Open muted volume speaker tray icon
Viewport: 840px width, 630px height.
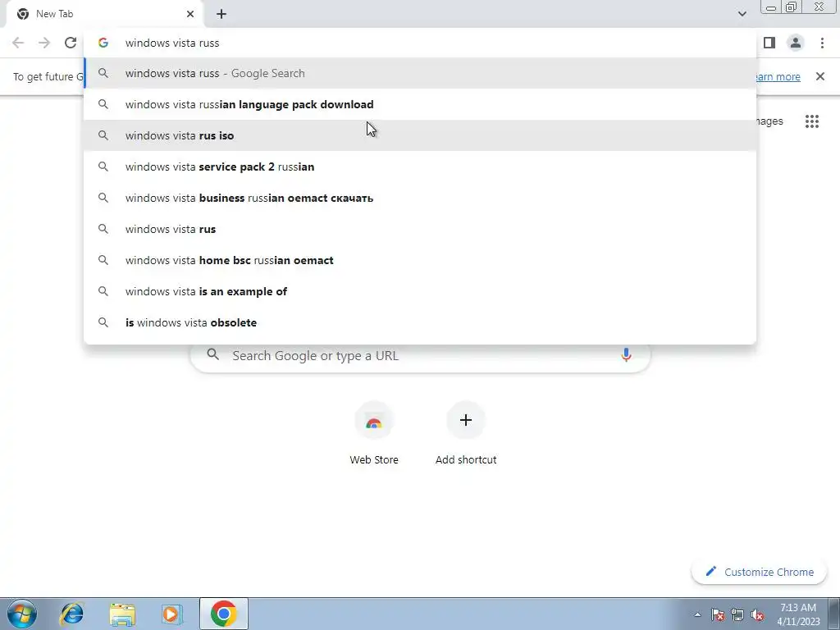click(x=757, y=614)
